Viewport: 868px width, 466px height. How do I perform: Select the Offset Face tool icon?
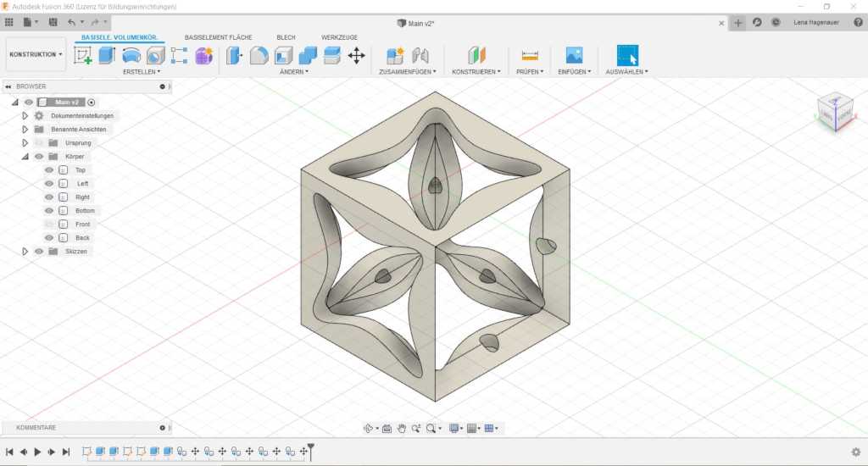pyautogui.click(x=332, y=55)
